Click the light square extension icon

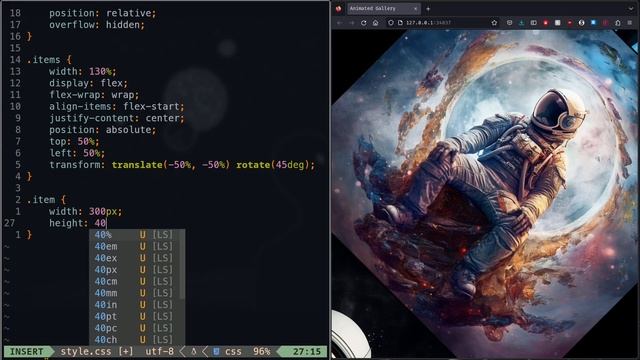tap(558, 23)
